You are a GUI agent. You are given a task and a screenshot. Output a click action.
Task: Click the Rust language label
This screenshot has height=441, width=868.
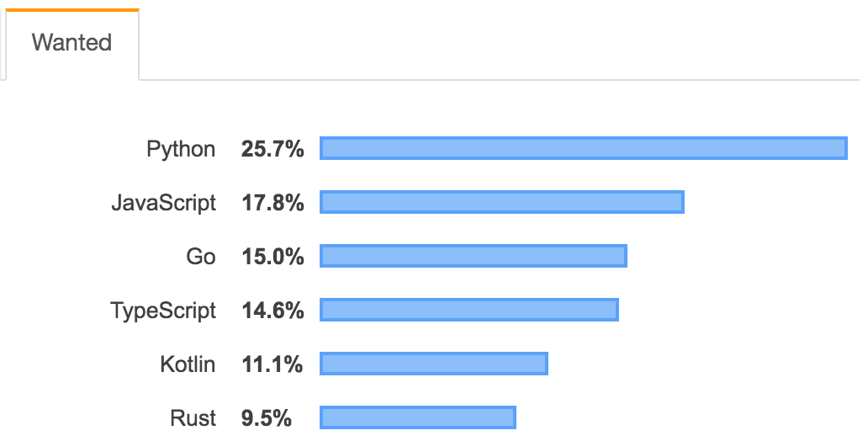point(193,417)
